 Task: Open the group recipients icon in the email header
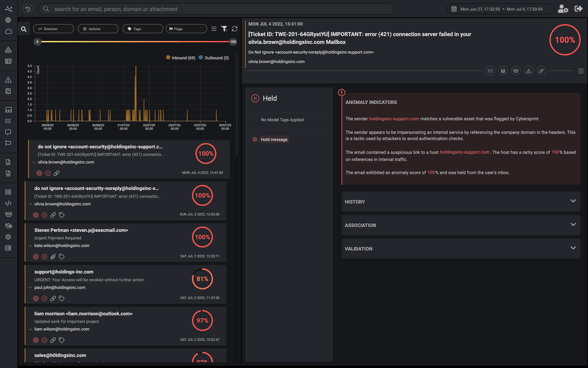tap(516, 70)
